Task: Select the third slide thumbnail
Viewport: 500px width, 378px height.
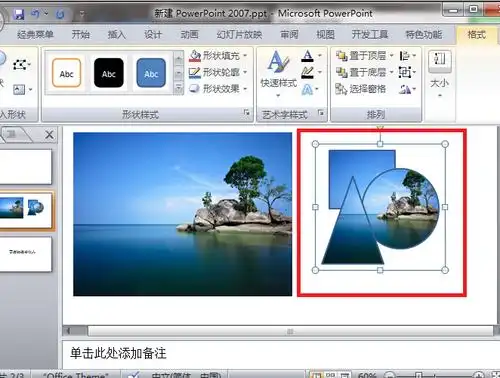Action: 25,254
